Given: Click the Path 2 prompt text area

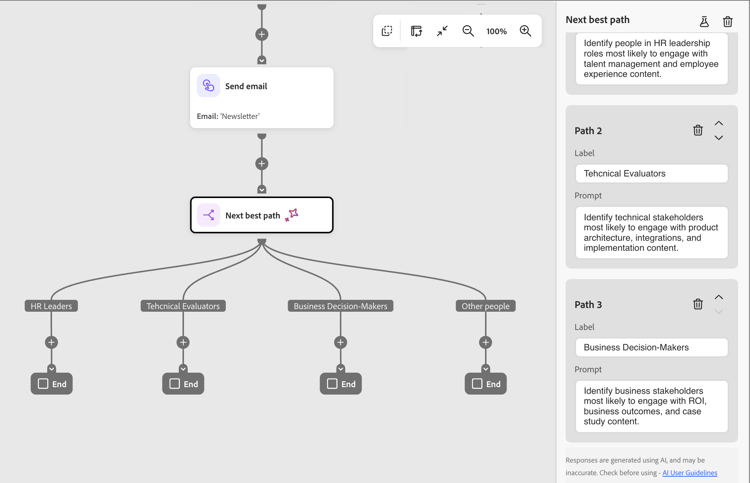Looking at the screenshot, I should tap(651, 232).
